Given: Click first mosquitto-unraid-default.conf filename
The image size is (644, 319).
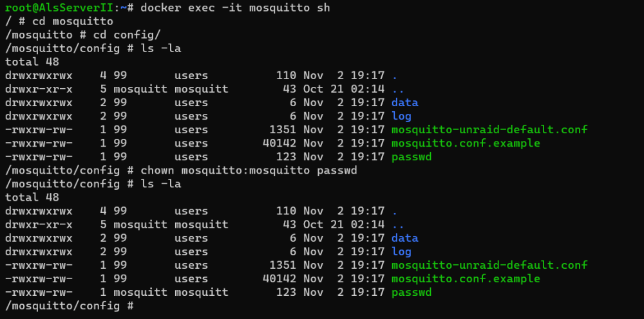Looking at the screenshot, I should [x=489, y=129].
